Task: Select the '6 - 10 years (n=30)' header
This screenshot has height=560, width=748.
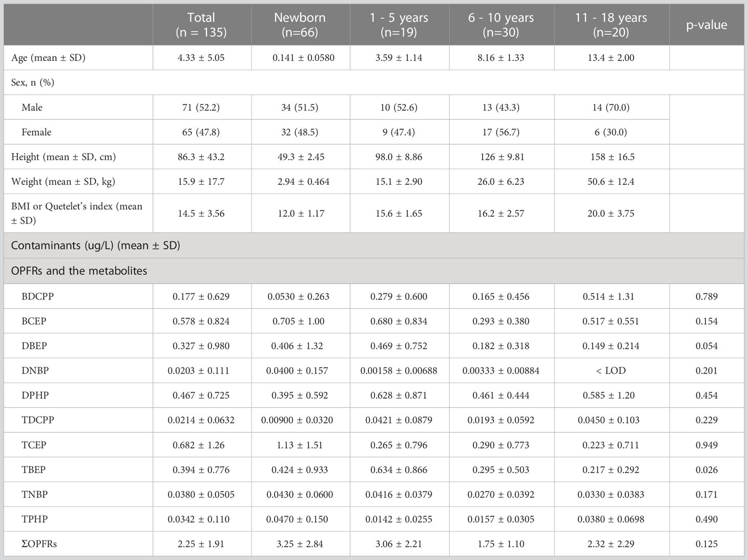Action: 501,25
